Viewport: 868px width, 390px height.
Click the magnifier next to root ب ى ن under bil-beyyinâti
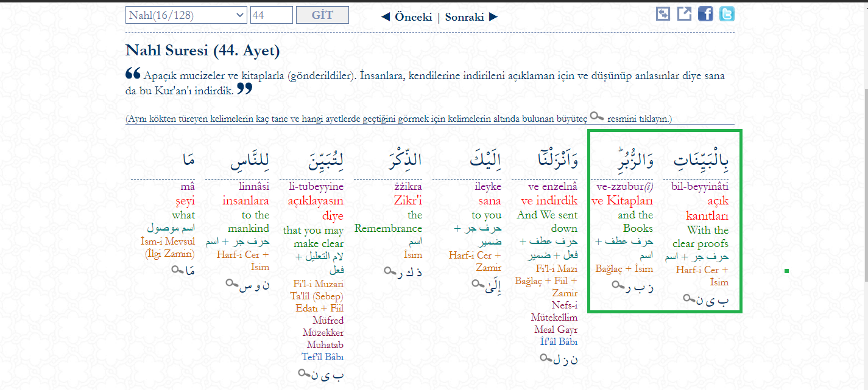690,298
